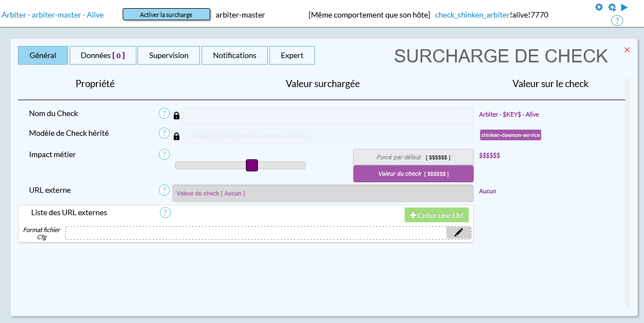Click lock icon beside Nom du Check field
The width and height of the screenshot is (644, 323).
tap(176, 116)
